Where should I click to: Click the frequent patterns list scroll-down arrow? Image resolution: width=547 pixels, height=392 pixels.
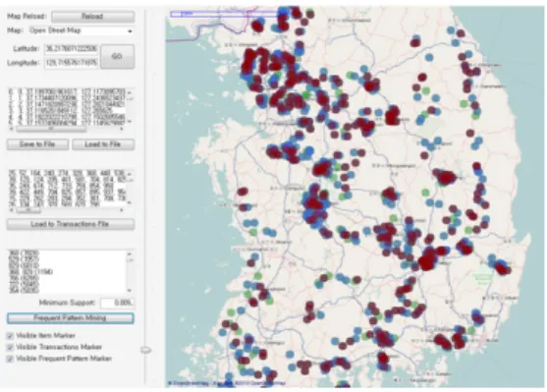click(130, 290)
